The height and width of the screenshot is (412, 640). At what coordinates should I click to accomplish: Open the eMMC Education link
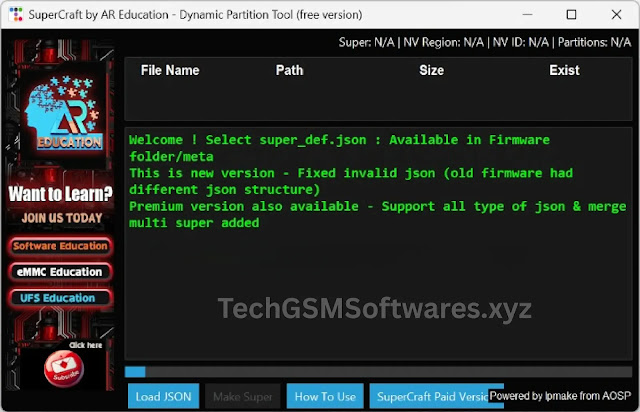(60, 272)
